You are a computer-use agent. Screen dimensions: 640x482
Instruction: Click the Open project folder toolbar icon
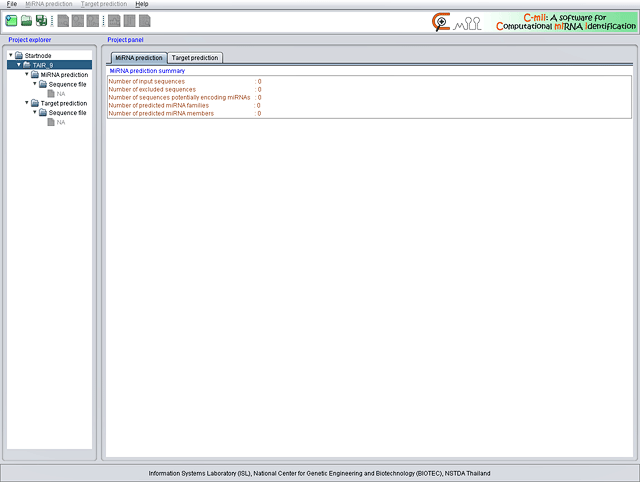(26, 21)
